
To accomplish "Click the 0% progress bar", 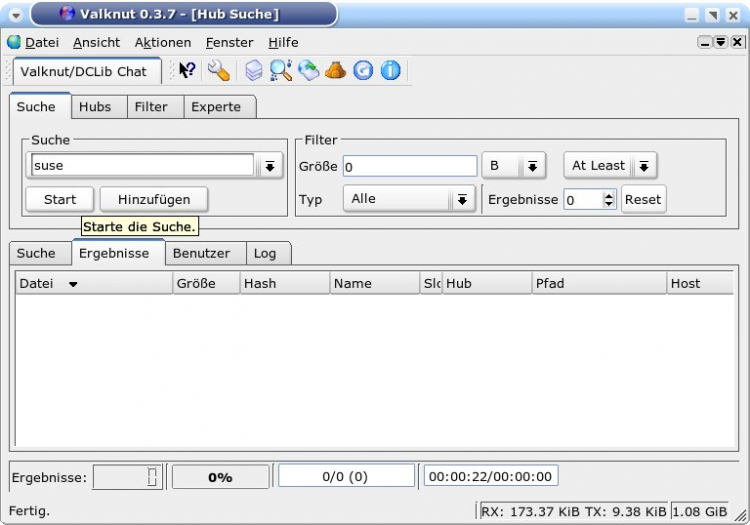I will [221, 477].
